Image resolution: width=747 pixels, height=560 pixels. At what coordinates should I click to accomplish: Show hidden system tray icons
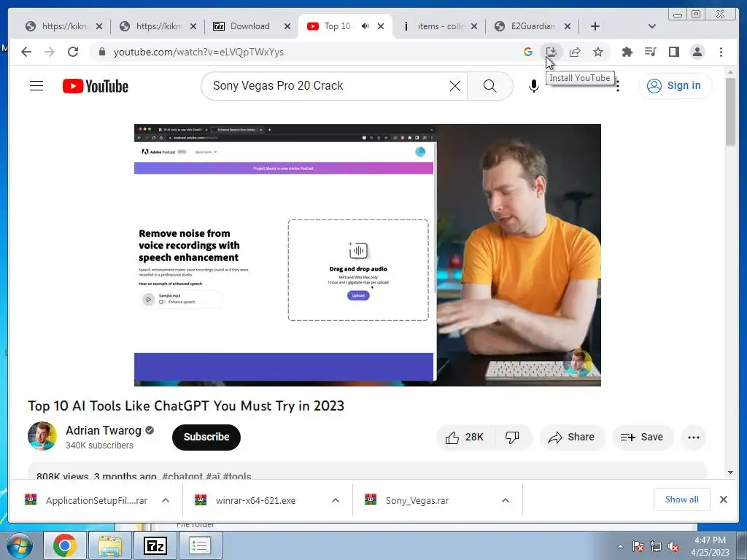pyautogui.click(x=620, y=546)
